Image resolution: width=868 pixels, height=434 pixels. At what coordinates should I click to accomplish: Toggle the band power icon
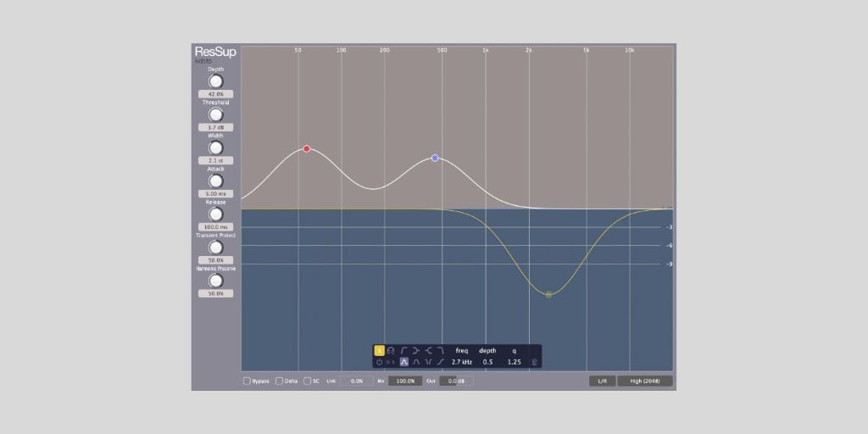point(379,362)
